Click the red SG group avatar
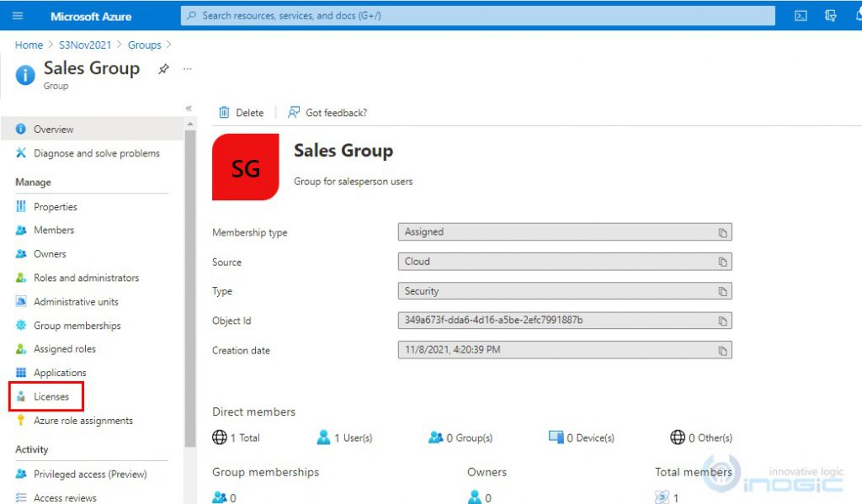The height and width of the screenshot is (504, 862). click(244, 167)
